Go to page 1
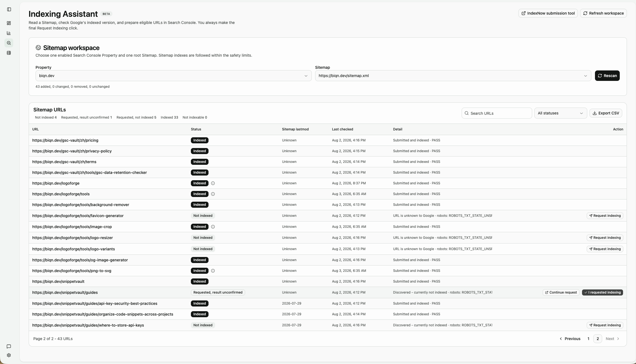 pos(588,339)
